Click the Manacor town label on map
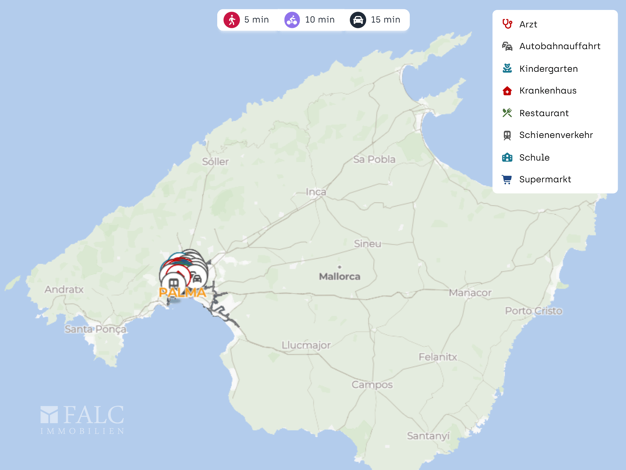This screenshot has width=626, height=470. coord(470,293)
